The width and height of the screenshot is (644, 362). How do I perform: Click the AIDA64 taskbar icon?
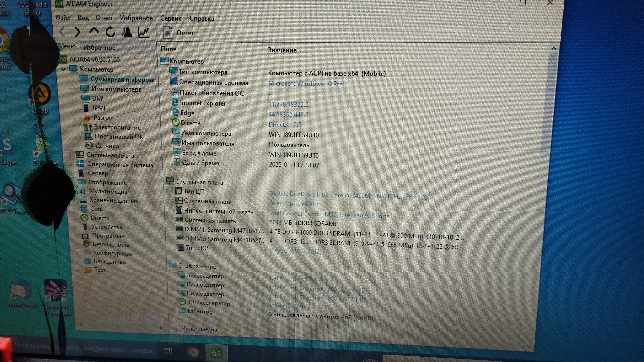point(216,353)
